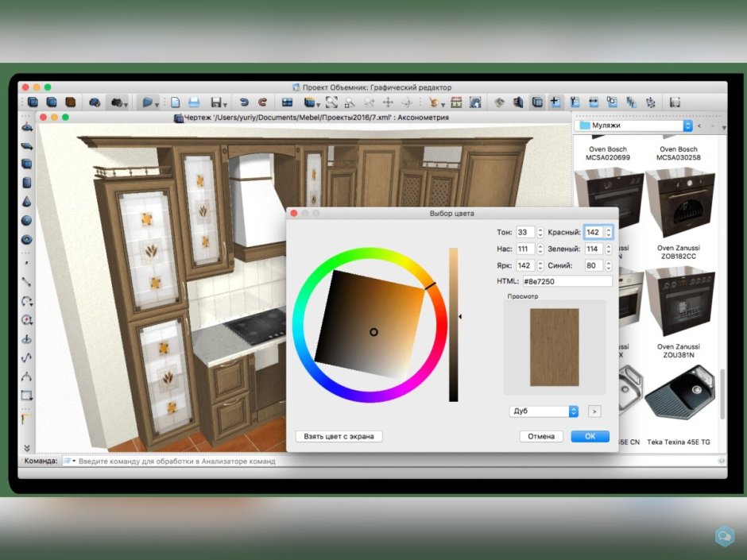Image resolution: width=747 pixels, height=560 pixels.
Task: Click inside the color square's saturation area
Action: (370, 324)
